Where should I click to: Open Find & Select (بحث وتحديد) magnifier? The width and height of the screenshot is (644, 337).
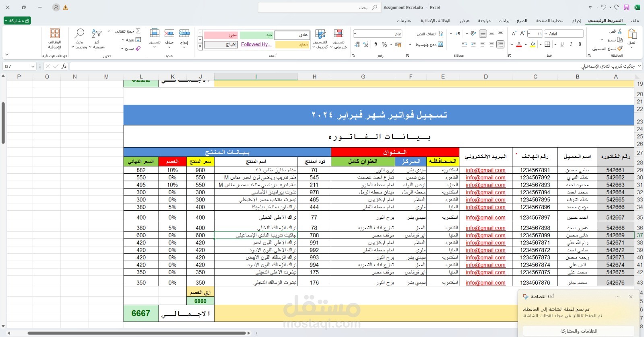tap(80, 39)
